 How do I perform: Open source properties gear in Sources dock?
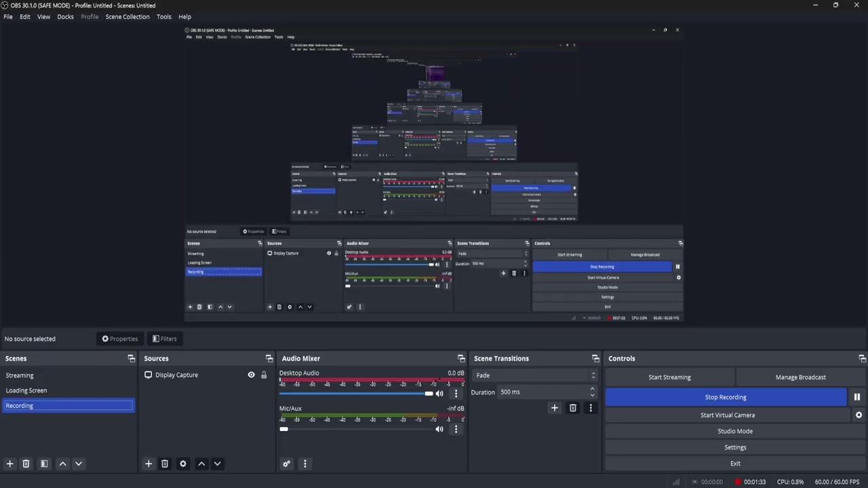tap(182, 464)
